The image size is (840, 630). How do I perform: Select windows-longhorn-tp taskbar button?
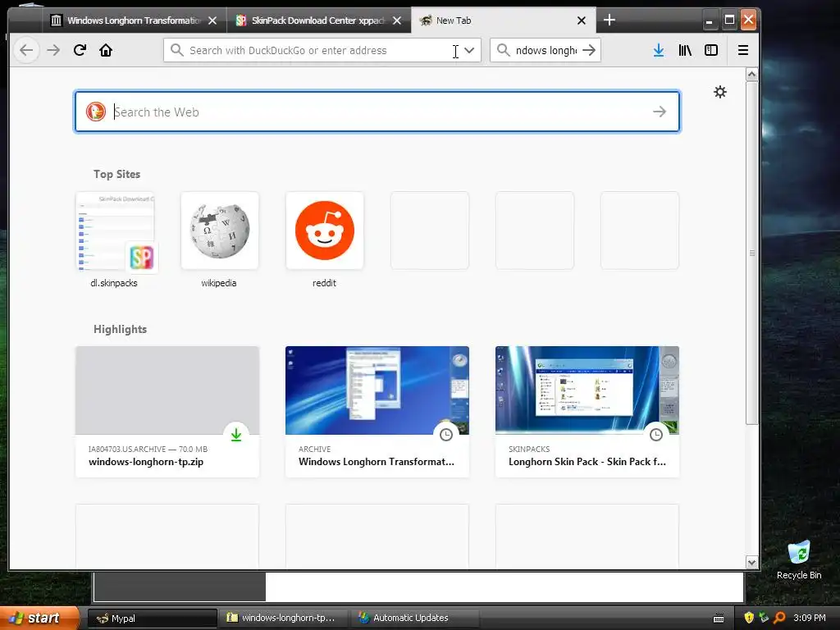click(x=285, y=619)
